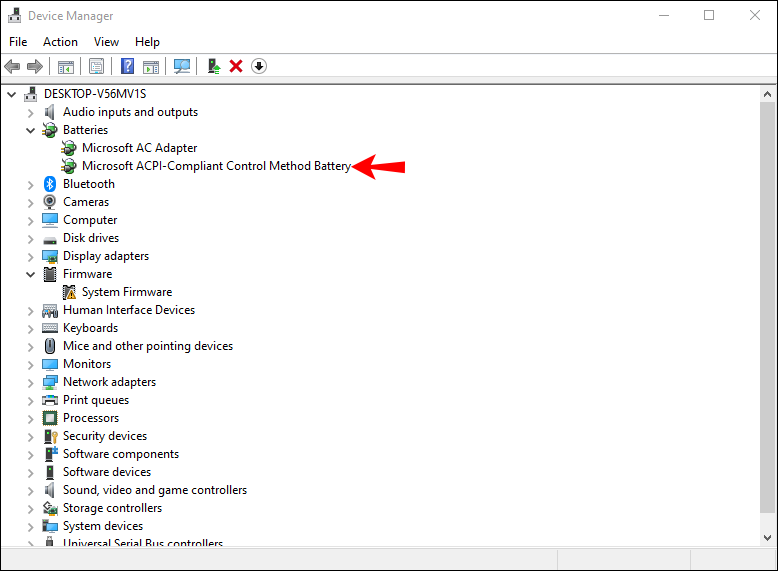Open the View menu
This screenshot has height=571, width=778.
[x=106, y=42]
